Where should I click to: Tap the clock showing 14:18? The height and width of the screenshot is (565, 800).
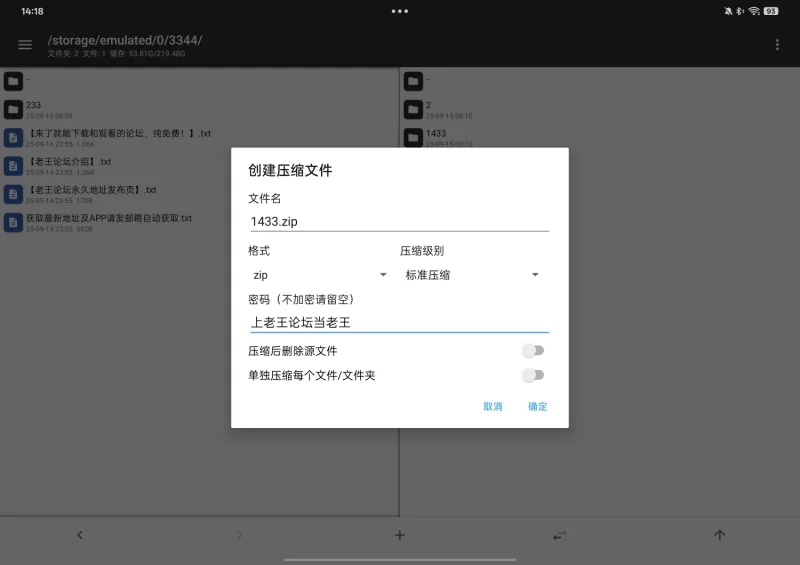32,11
